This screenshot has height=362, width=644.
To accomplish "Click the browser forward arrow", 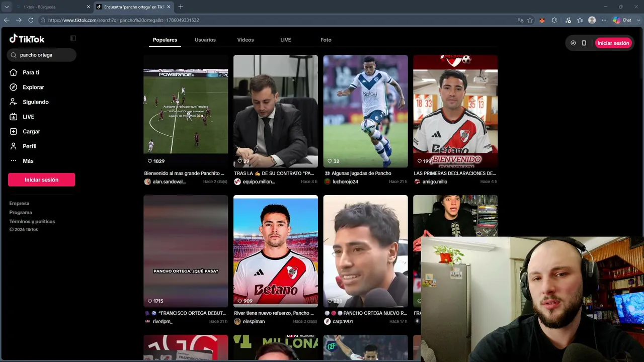I will pyautogui.click(x=19, y=20).
